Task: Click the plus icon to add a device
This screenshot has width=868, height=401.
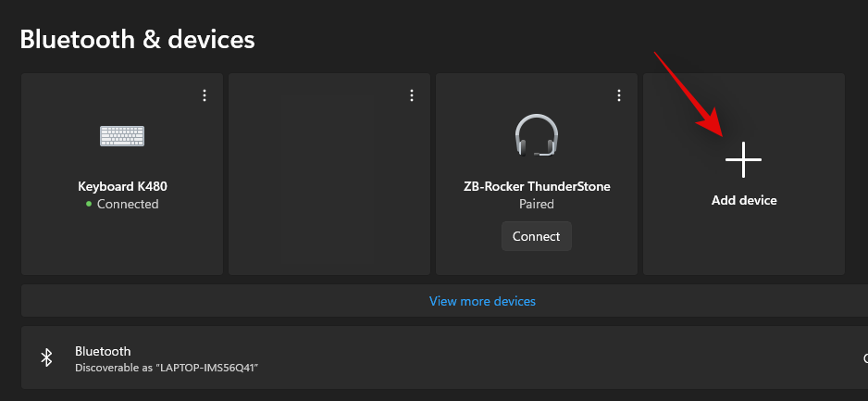Action: point(743,160)
